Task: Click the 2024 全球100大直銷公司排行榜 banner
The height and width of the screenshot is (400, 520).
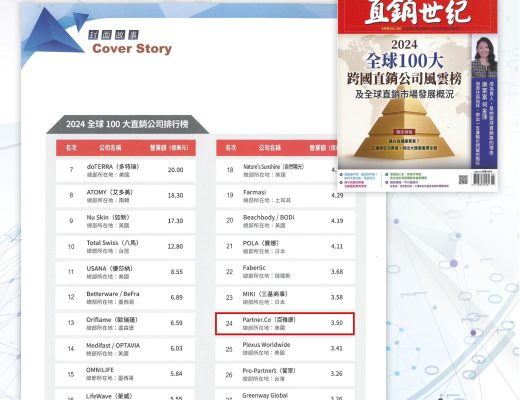Action: (x=127, y=124)
